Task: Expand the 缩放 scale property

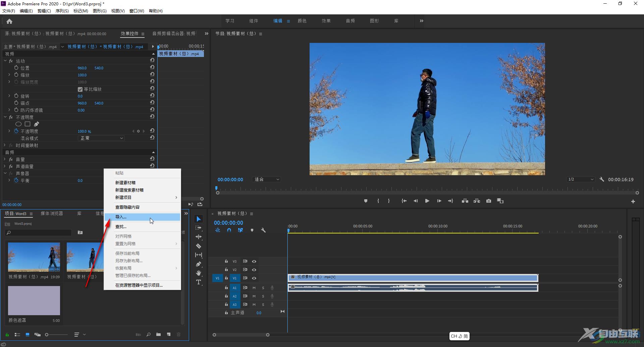Action: click(x=9, y=75)
